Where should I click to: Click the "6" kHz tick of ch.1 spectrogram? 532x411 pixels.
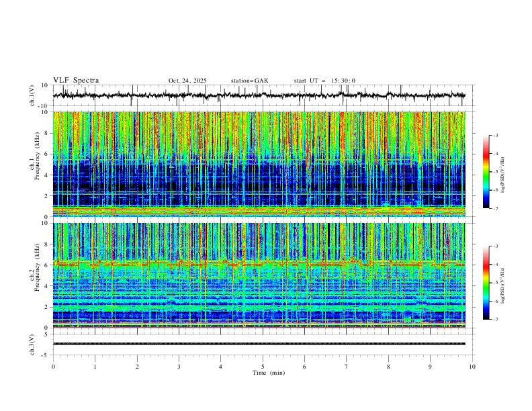[47, 154]
